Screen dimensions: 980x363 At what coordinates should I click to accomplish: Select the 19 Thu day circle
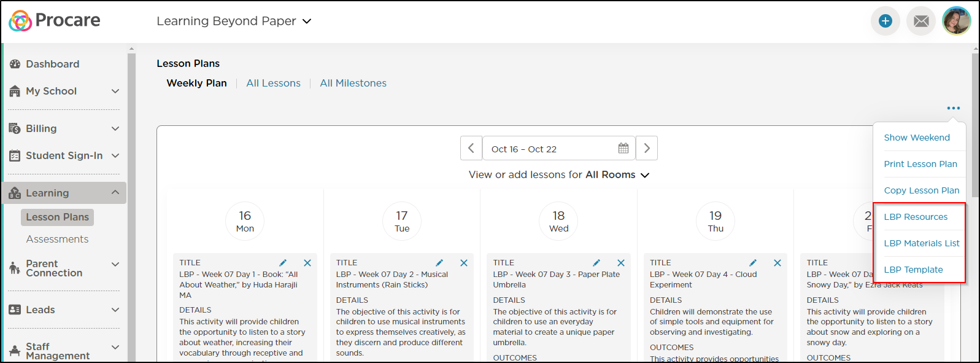[716, 221]
